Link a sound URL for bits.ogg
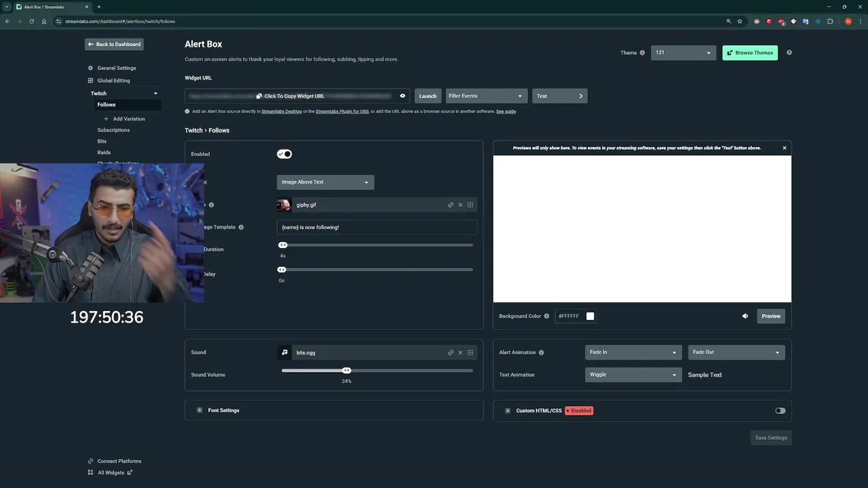This screenshot has height=488, width=868. (x=450, y=352)
